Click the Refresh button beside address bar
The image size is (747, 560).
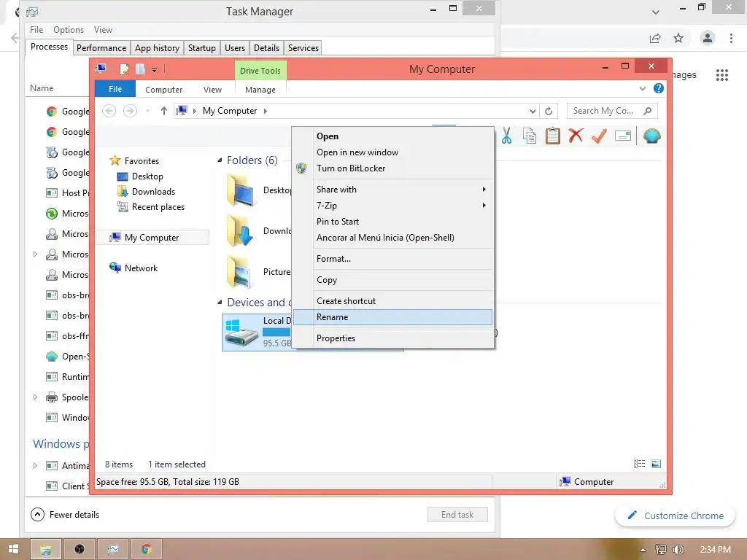(x=549, y=111)
